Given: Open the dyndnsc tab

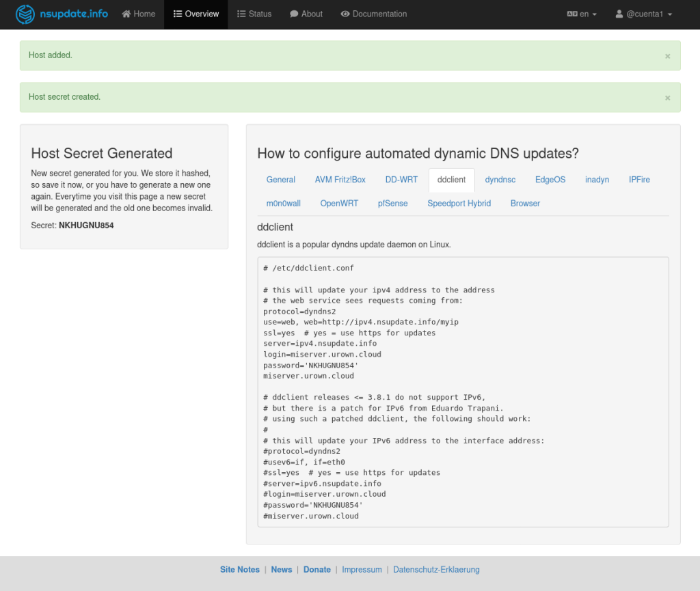Looking at the screenshot, I should (500, 180).
